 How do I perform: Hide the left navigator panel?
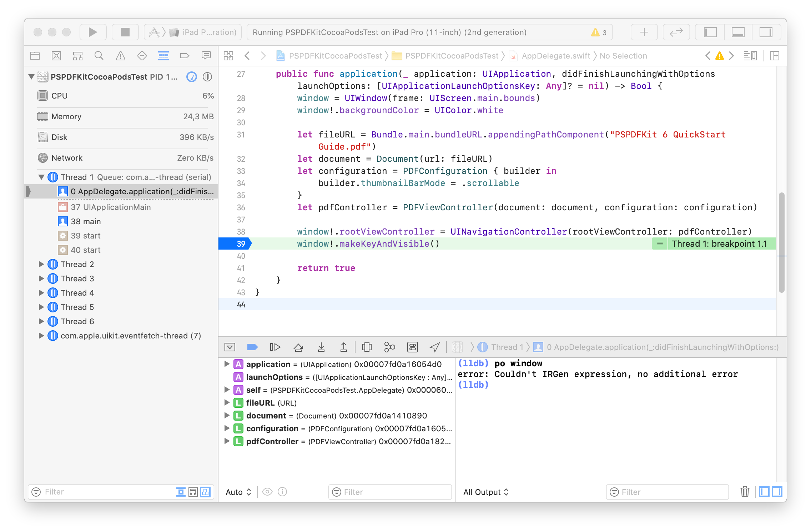click(x=710, y=32)
